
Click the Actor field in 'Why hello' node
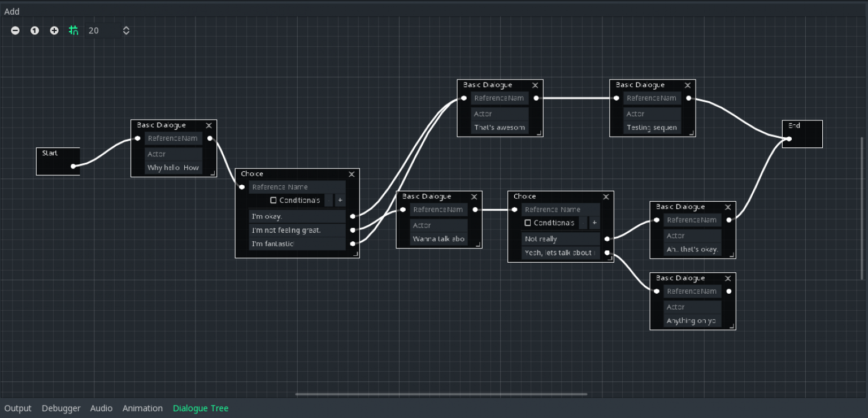click(x=173, y=154)
